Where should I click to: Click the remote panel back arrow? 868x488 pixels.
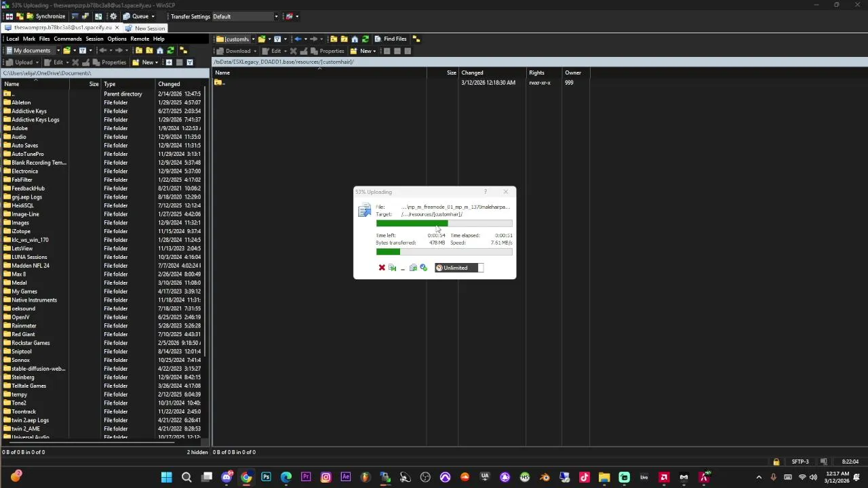click(298, 39)
